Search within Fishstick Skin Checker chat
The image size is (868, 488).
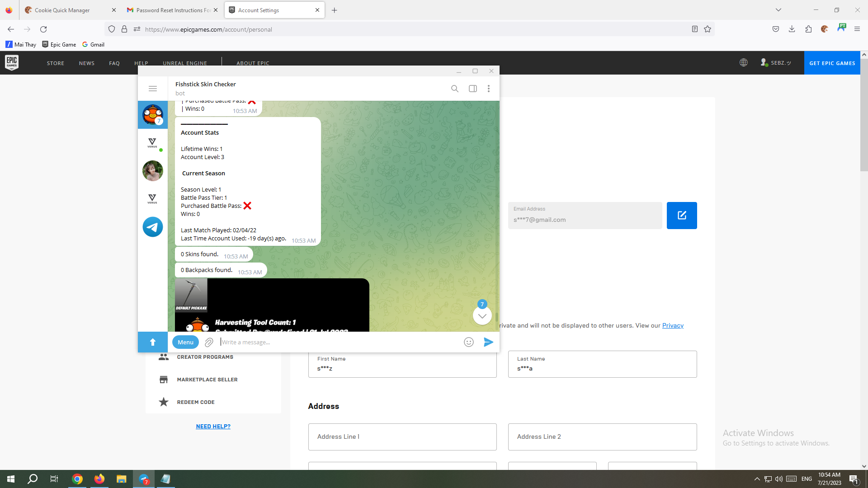pyautogui.click(x=455, y=89)
